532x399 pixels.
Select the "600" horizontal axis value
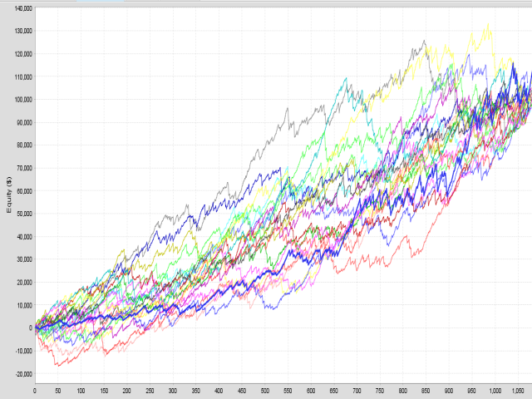311,391
